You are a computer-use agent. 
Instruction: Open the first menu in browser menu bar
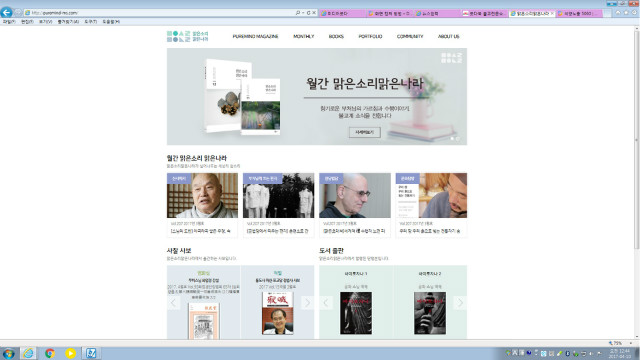[x=9, y=22]
